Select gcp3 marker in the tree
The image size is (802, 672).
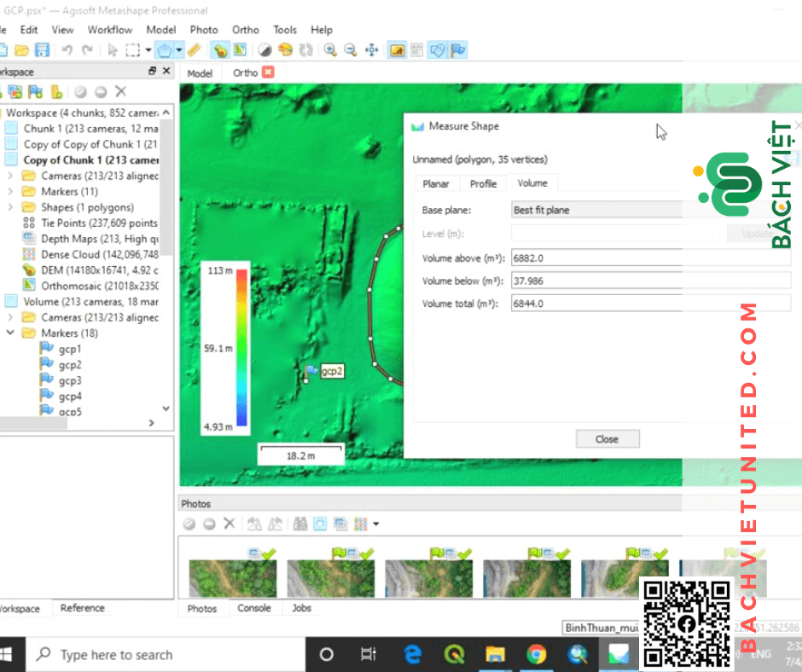tap(70, 380)
